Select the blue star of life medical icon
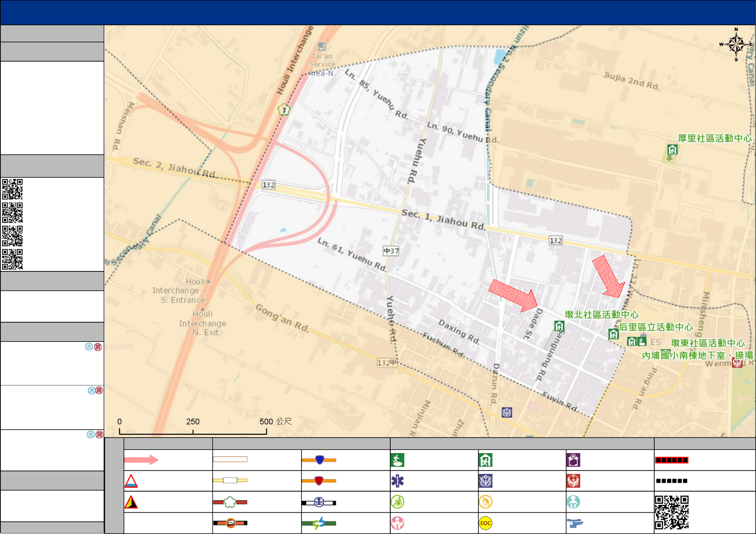The height and width of the screenshot is (534, 756). click(x=397, y=481)
